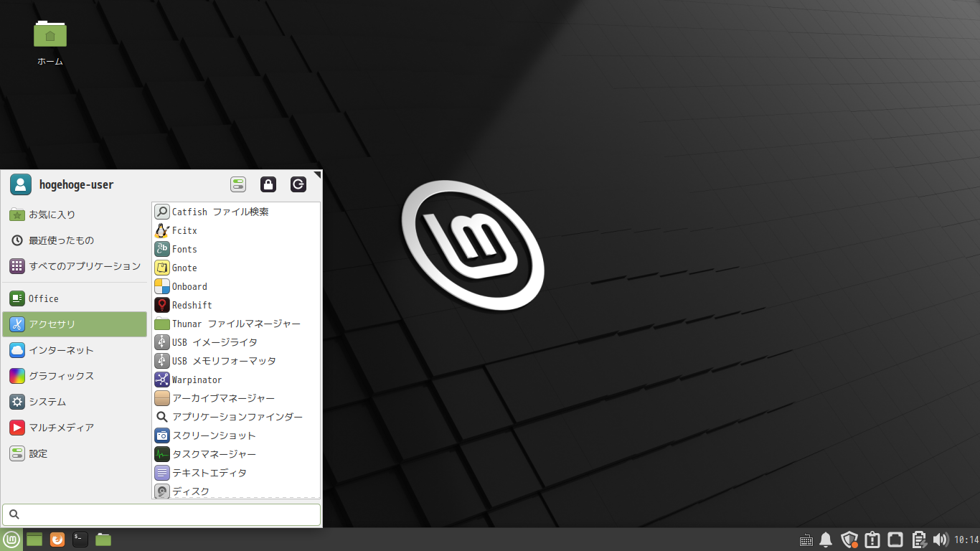Open USB メモリフォーマッタ
The image size is (980, 551).
pos(236,361)
